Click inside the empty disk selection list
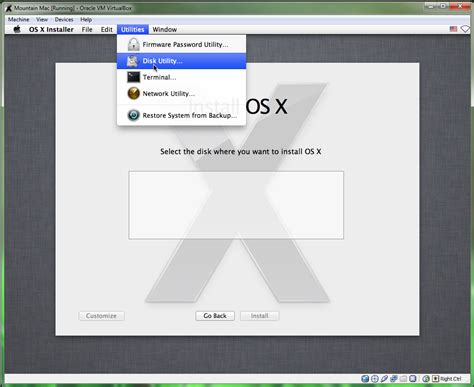 point(236,205)
